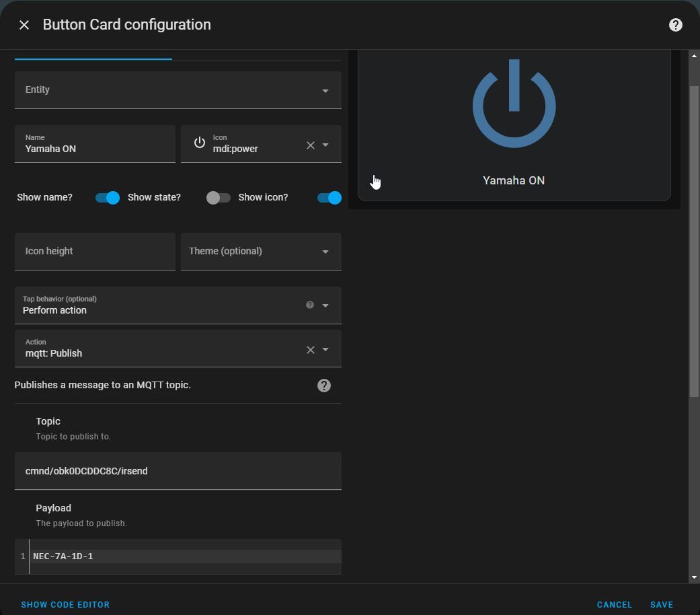
Task: Expand the Action dropdown arrow
Action: pyautogui.click(x=325, y=350)
